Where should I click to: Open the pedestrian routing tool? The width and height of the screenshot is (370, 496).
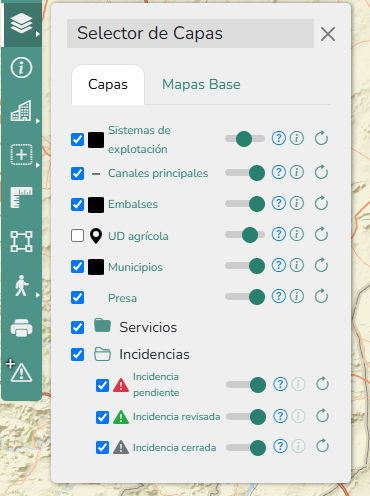pos(21,285)
